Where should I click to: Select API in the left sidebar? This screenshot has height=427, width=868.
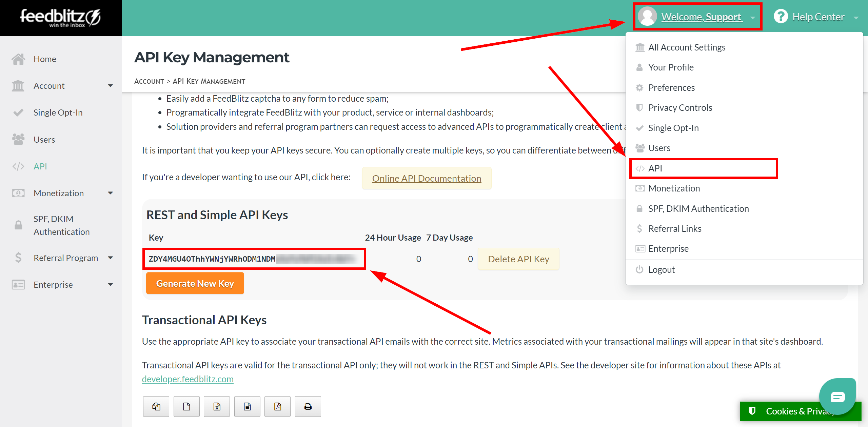tap(40, 166)
